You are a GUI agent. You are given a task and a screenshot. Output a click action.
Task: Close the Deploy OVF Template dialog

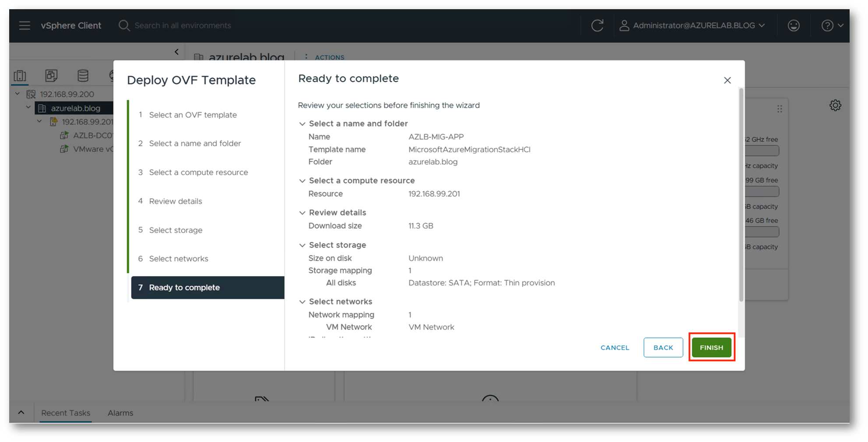coord(727,80)
